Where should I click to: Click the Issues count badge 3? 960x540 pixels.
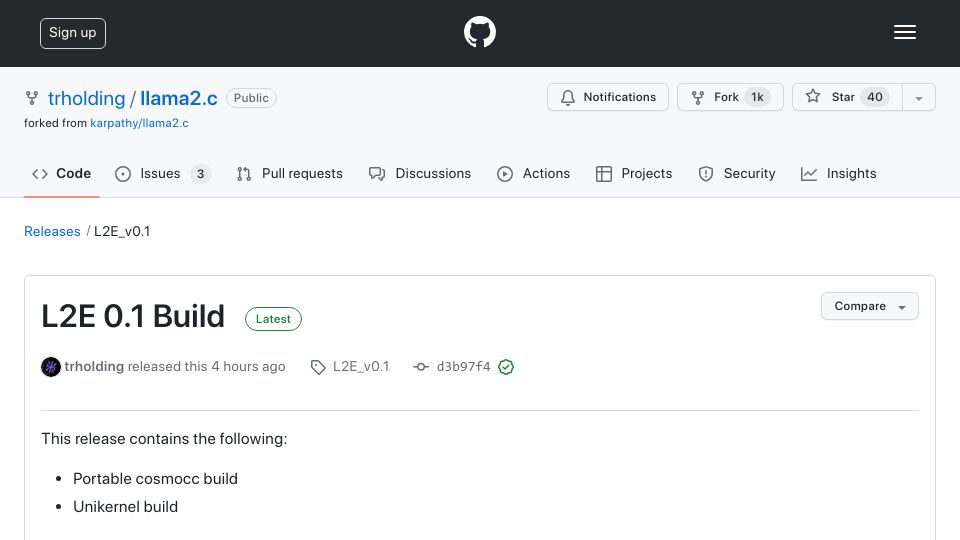(200, 174)
